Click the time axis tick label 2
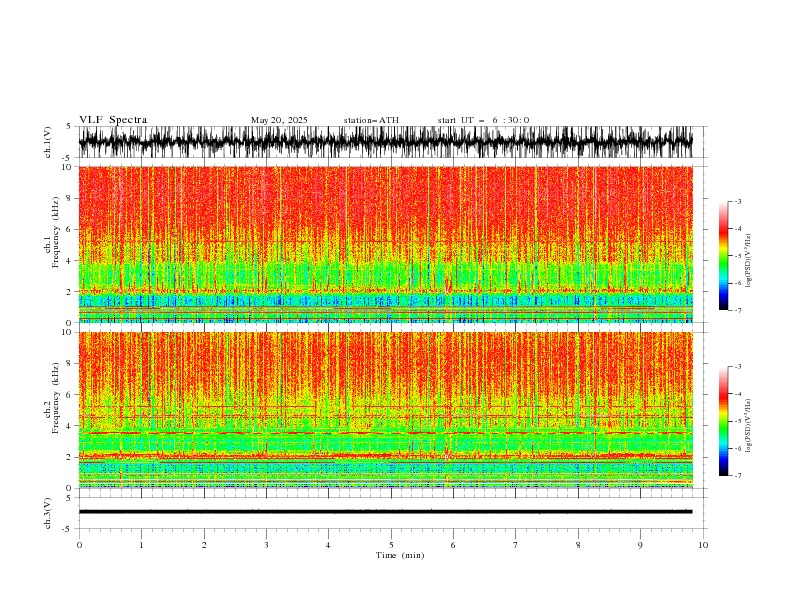This screenshot has height=612, width=792. tap(204, 545)
